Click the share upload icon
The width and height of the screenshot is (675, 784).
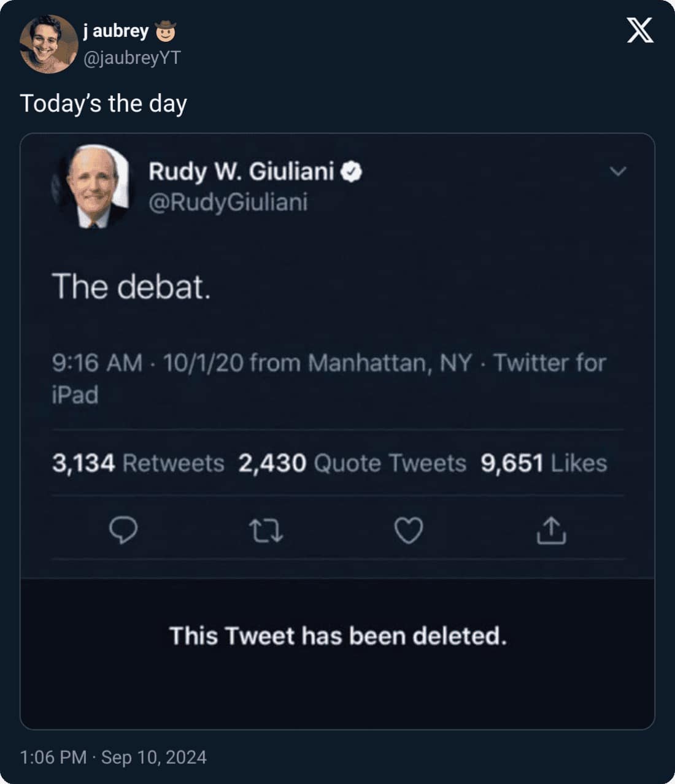[x=551, y=531]
